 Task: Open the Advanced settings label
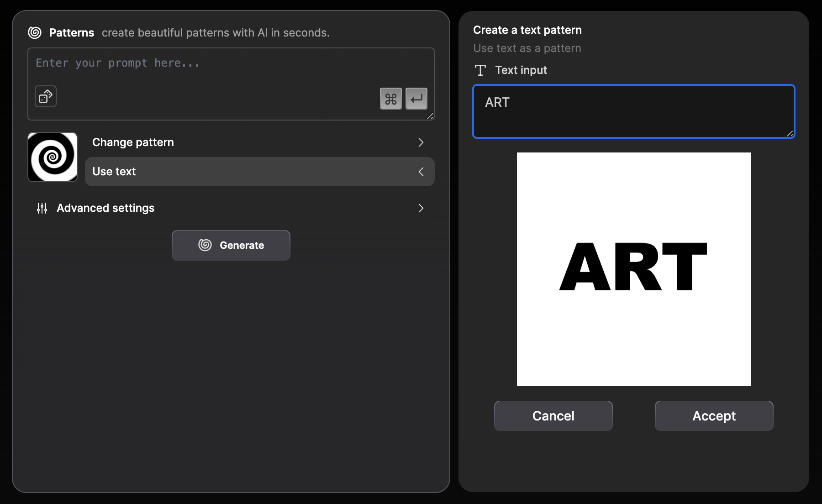[x=105, y=208]
